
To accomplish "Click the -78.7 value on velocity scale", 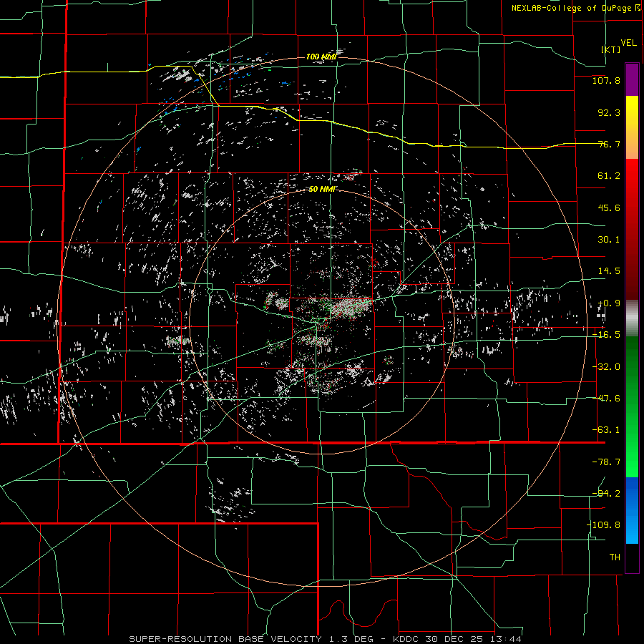I will point(606,462).
